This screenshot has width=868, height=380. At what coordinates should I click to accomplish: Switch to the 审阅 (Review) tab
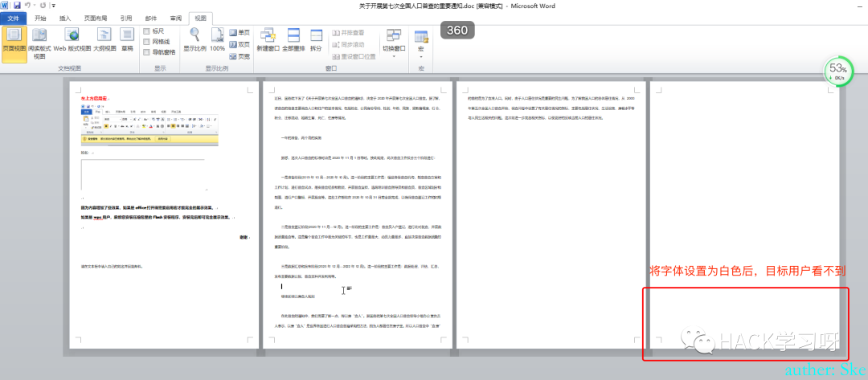click(x=175, y=18)
